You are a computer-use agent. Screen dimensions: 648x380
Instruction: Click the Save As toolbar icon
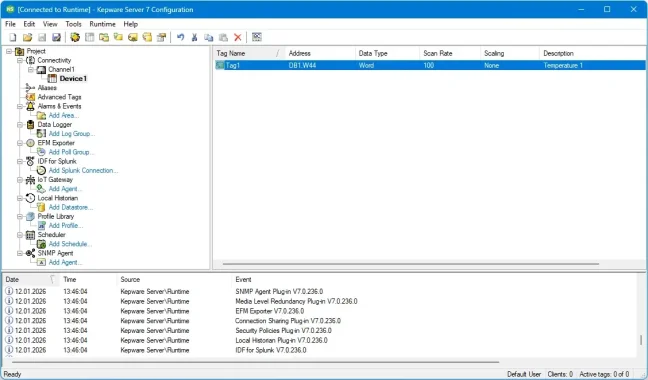pyautogui.click(x=56, y=38)
